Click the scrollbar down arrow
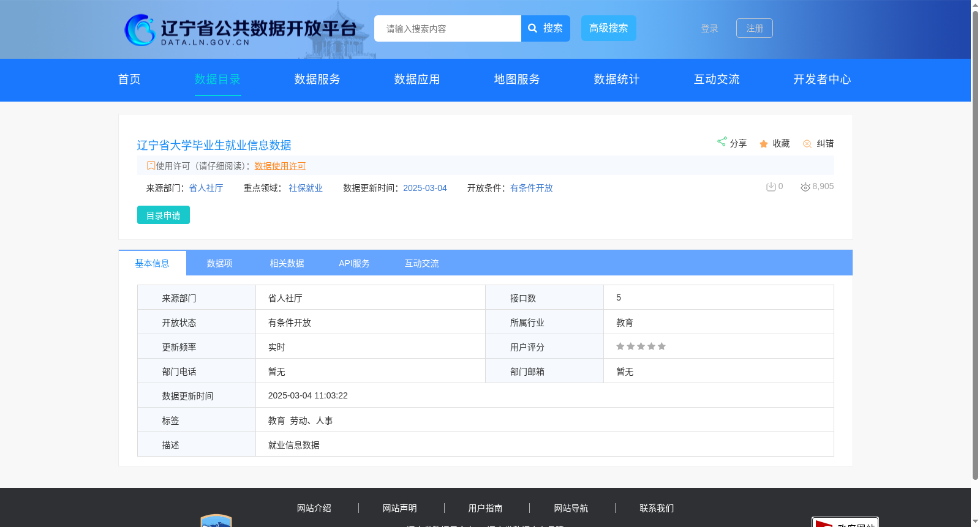This screenshot has height=527, width=980. pyautogui.click(x=975, y=522)
